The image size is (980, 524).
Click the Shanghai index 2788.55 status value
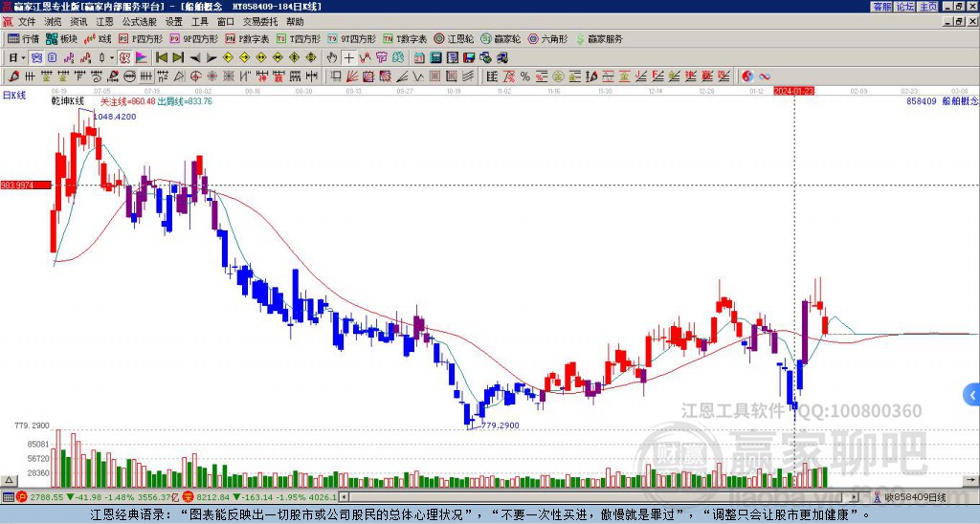(x=46, y=497)
